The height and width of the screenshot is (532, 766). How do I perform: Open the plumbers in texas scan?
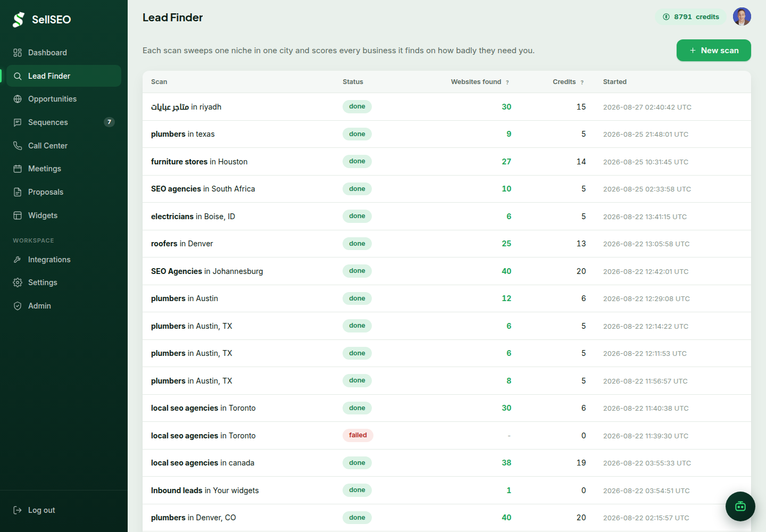coord(447,134)
